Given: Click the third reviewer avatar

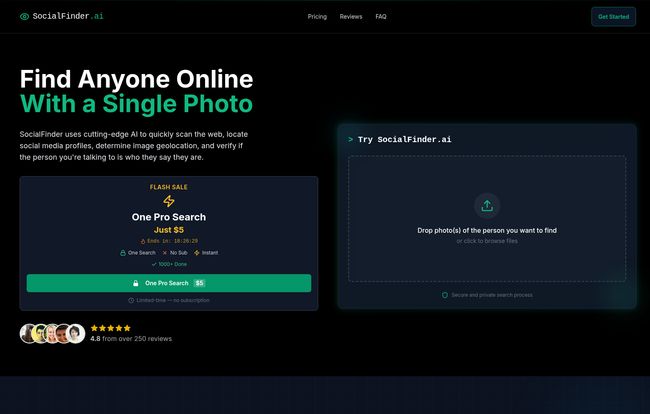Looking at the screenshot, I should 51,334.
